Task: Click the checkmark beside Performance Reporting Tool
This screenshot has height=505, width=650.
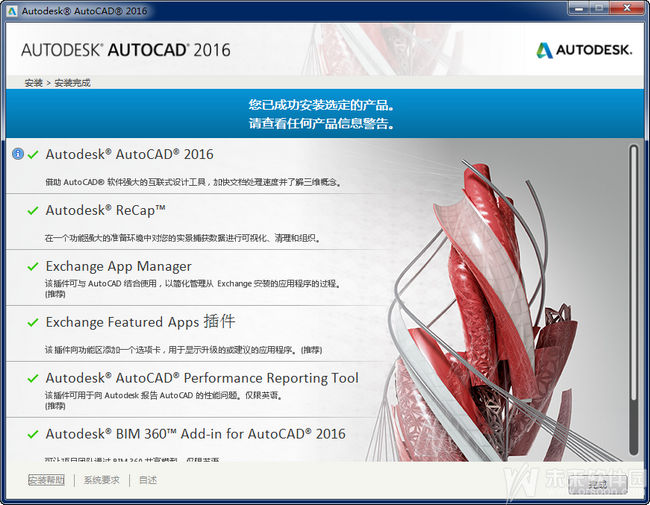Action: [x=33, y=378]
